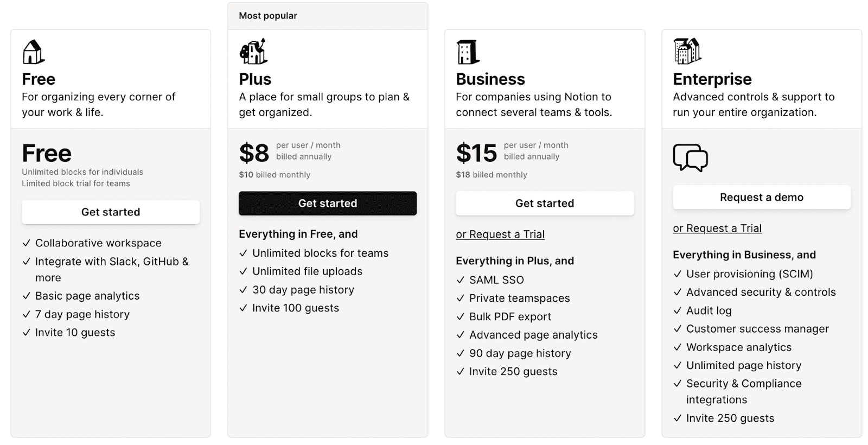Click the Business plan office icon
Viewport: 868px width, 445px height.
tap(468, 52)
